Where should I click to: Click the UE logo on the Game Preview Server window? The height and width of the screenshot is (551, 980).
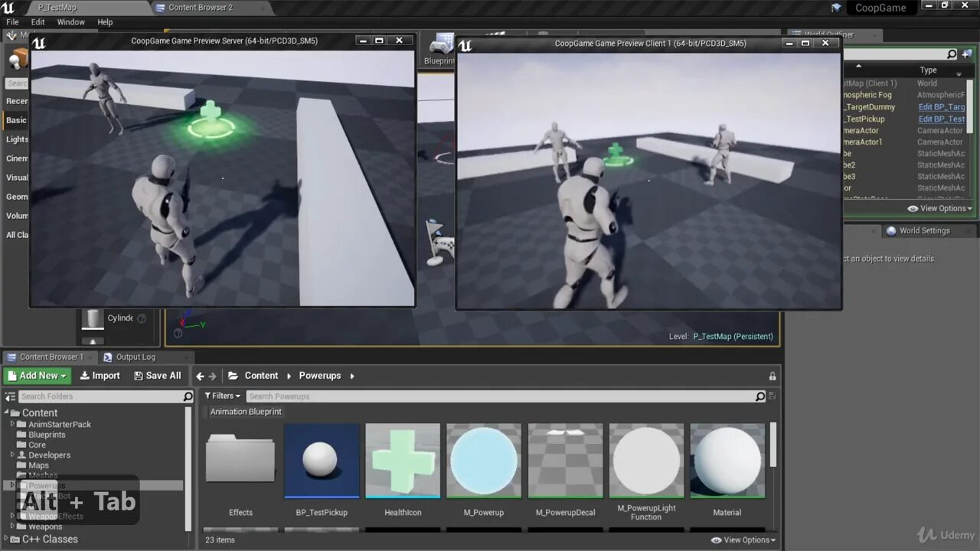point(39,42)
